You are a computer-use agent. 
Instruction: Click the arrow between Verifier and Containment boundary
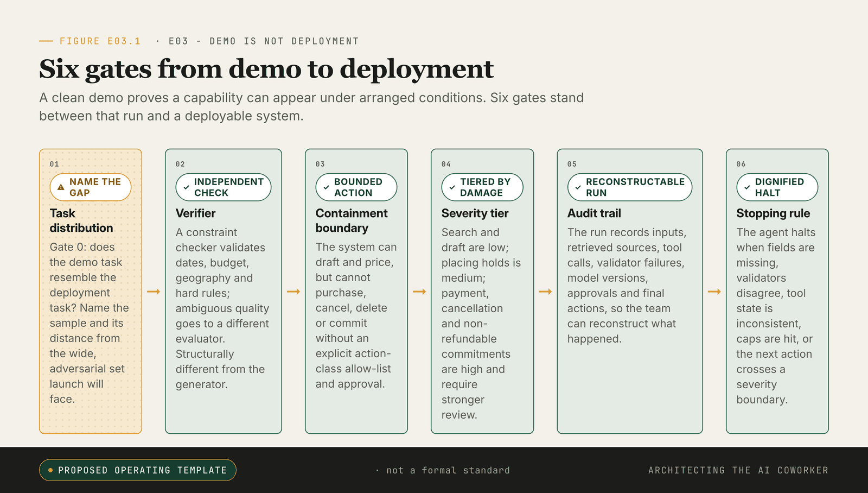click(293, 292)
